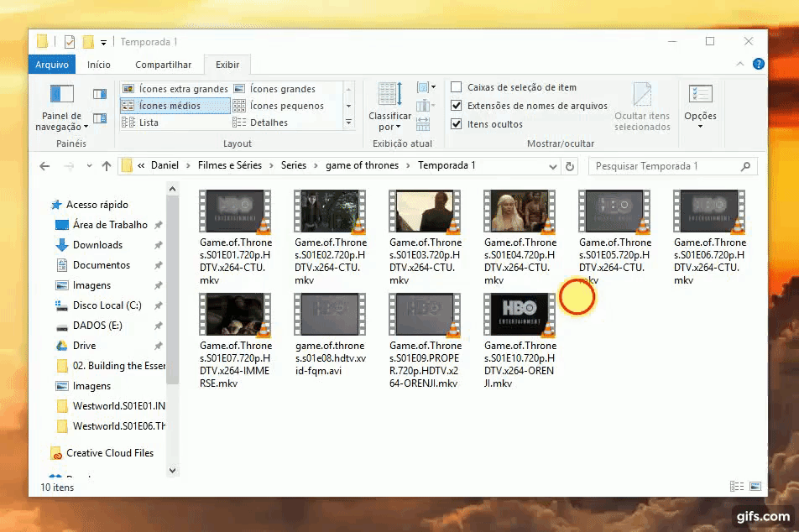Open Área de Trabalho in sidebar
This screenshot has height=532, width=799.
tap(110, 225)
